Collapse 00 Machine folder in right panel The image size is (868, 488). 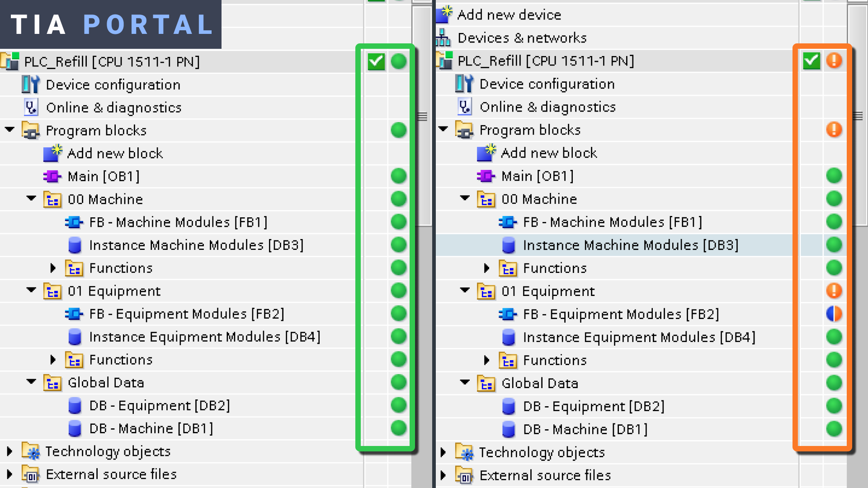pyautogui.click(x=465, y=198)
